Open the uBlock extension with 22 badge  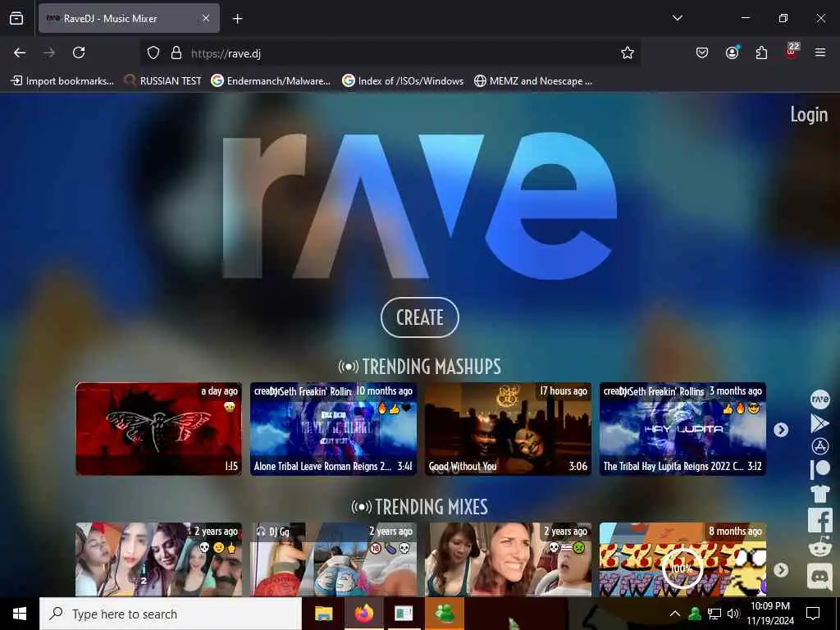[x=792, y=52]
